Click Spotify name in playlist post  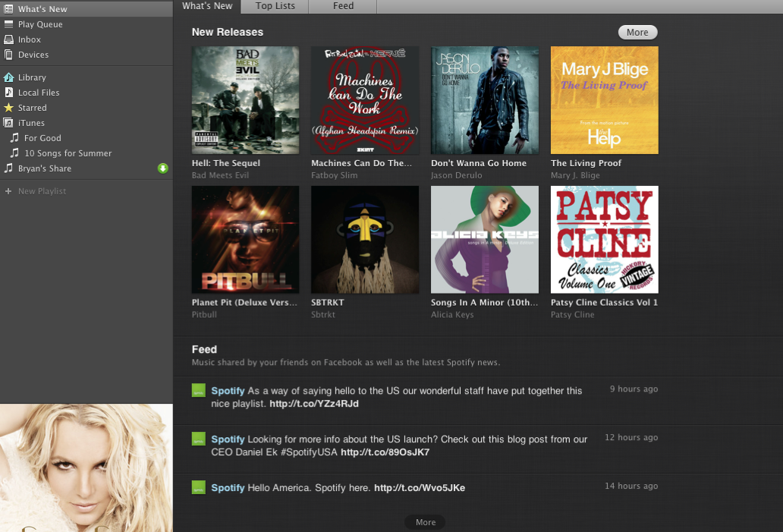(228, 391)
